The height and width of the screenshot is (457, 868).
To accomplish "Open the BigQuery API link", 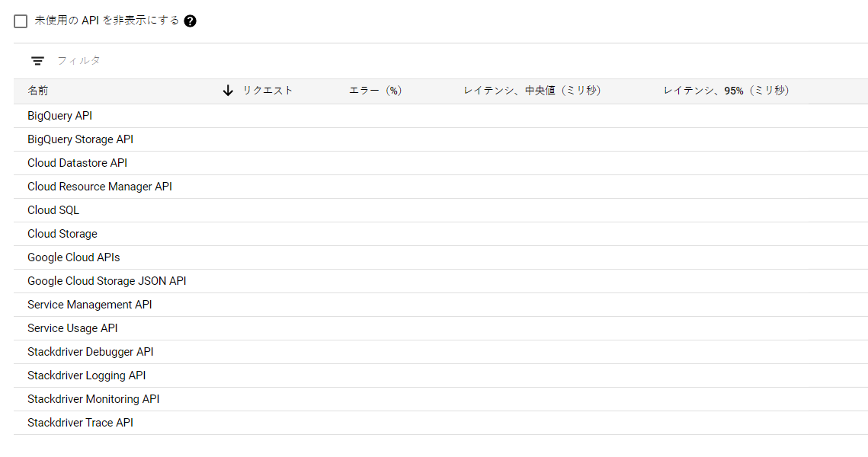I will (x=59, y=116).
